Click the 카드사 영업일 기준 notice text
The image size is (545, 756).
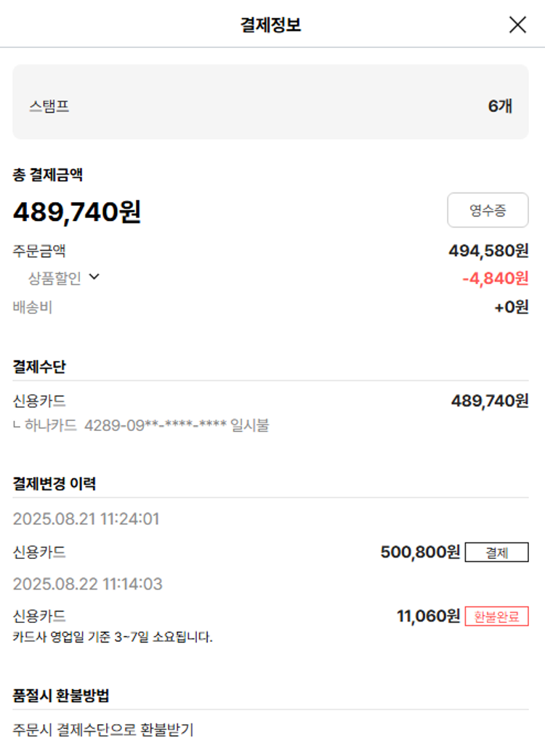113,638
